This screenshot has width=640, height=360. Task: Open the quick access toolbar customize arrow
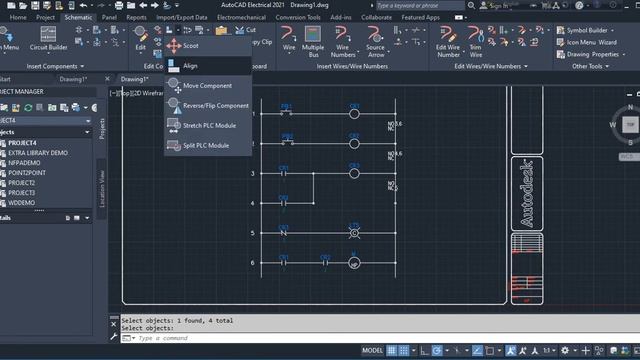tap(177, 5)
